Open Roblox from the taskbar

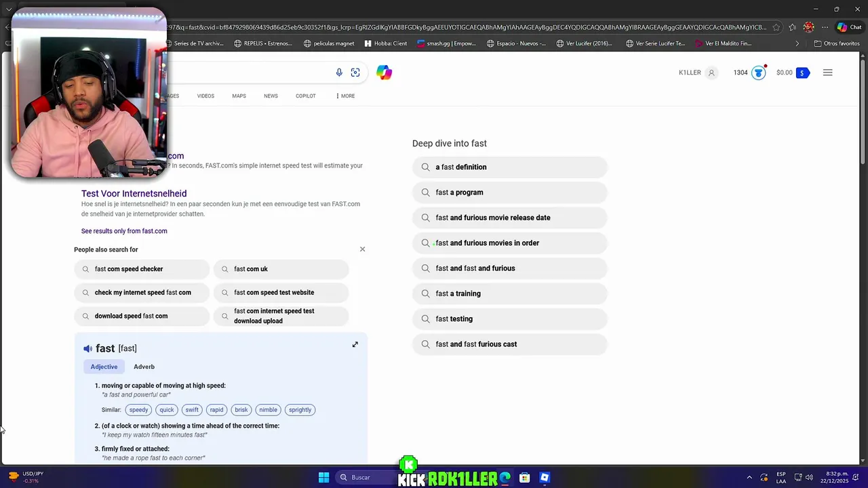pos(545,478)
